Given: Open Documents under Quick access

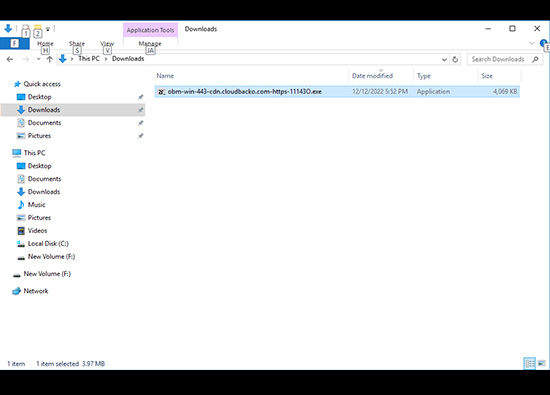Looking at the screenshot, I should 44,123.
